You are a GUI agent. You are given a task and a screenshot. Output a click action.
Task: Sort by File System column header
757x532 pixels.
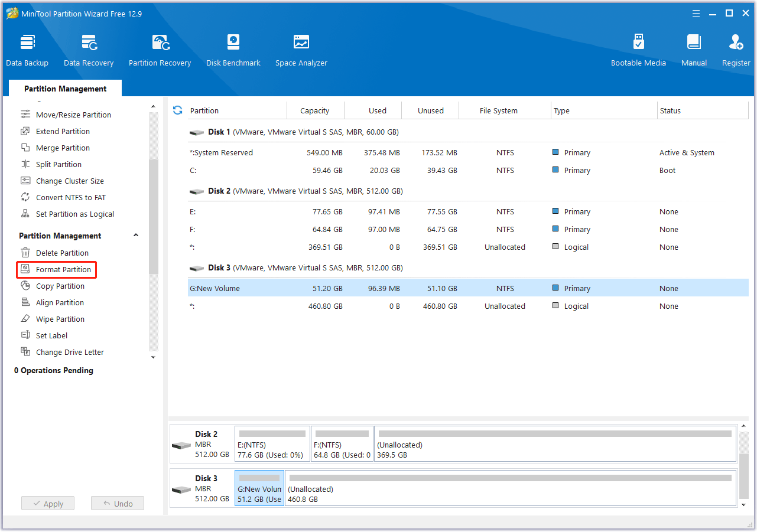[x=505, y=110]
